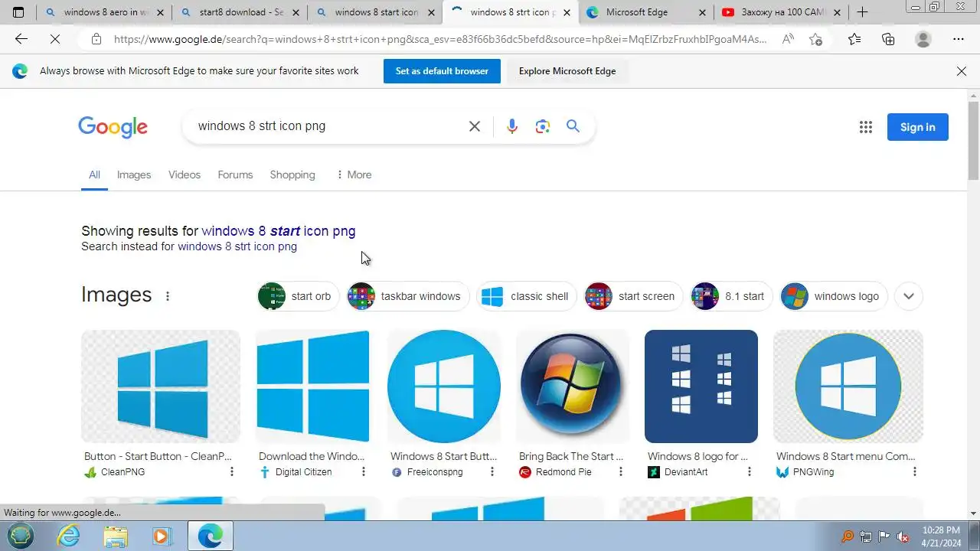Add this page to favorites
This screenshot has width=980, height=551.
(816, 39)
